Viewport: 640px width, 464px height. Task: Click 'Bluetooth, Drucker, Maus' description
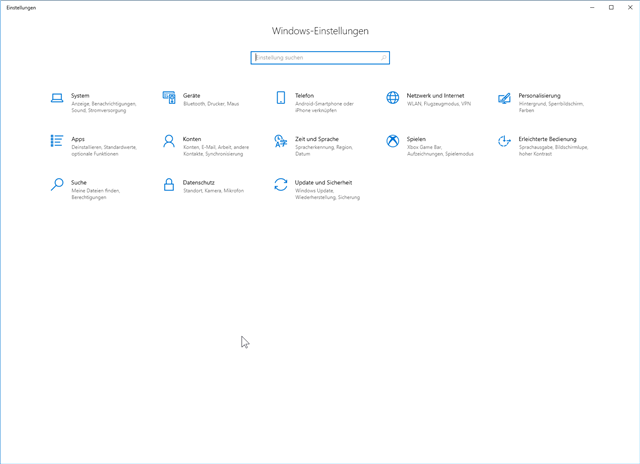tap(211, 104)
